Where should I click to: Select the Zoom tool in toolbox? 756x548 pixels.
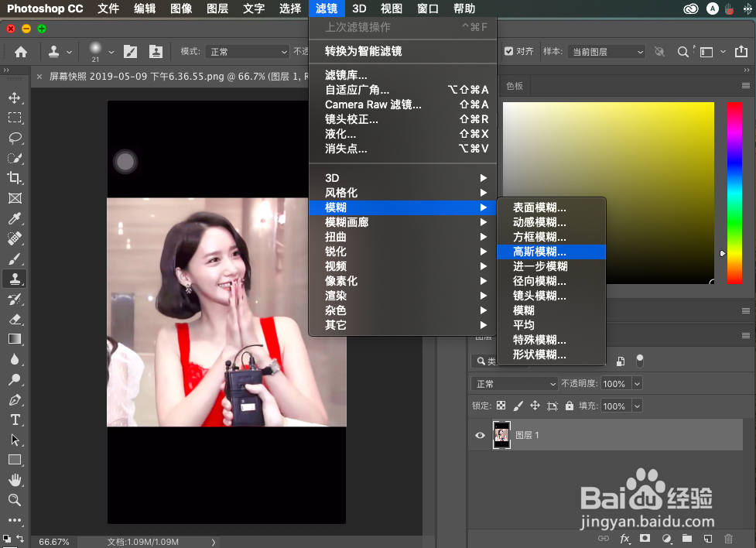click(15, 500)
